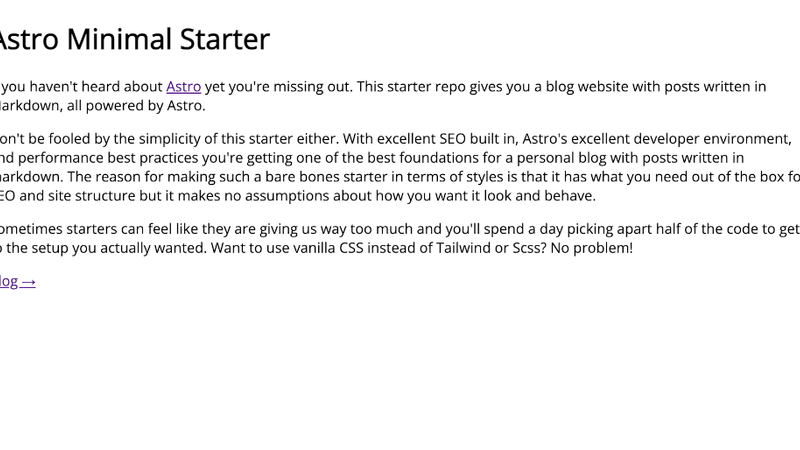Open the Astro hyperlink in the intro

point(183,87)
